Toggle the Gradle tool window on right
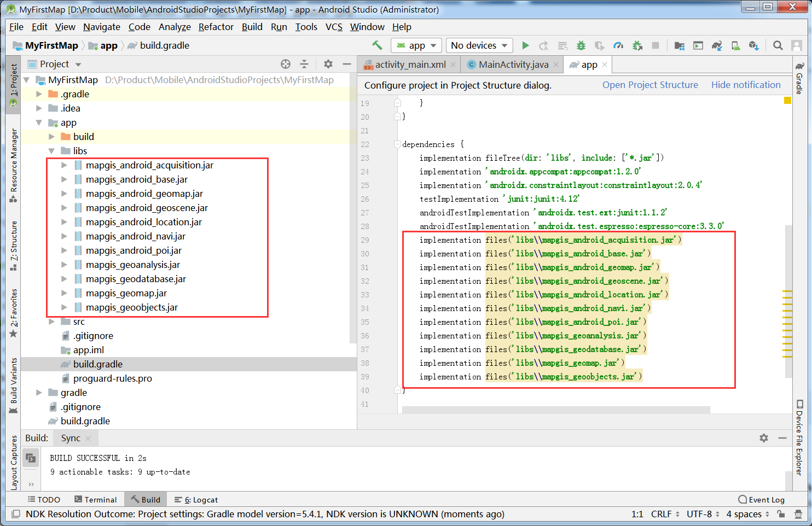Image resolution: width=812 pixels, height=526 pixels. 799,78
